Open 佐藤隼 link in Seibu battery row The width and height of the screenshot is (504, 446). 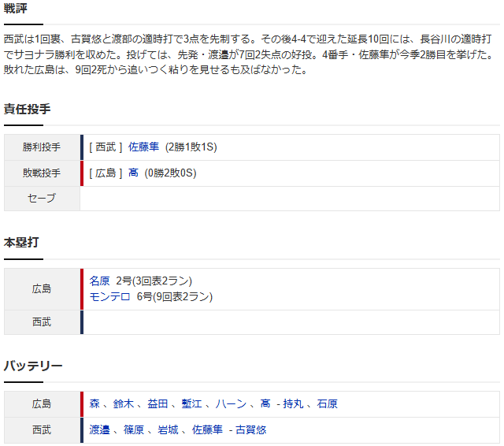pyautogui.click(x=207, y=429)
